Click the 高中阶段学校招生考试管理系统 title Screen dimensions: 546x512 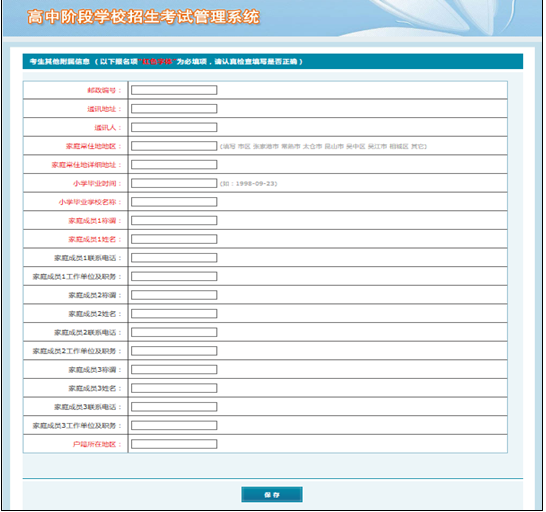click(143, 17)
